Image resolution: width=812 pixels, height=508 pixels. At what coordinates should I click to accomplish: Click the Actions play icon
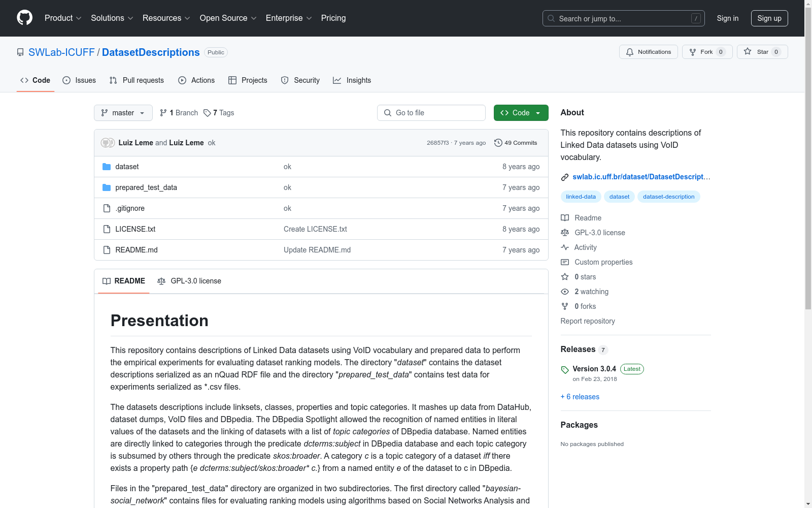pos(182,80)
